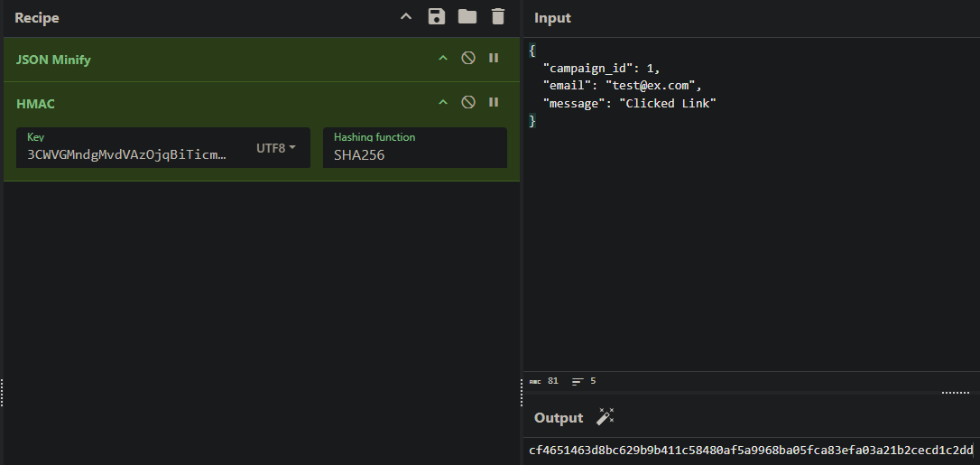The width and height of the screenshot is (980, 465).
Task: Pause at HMAC with the breakpoint icon
Action: coord(494,102)
